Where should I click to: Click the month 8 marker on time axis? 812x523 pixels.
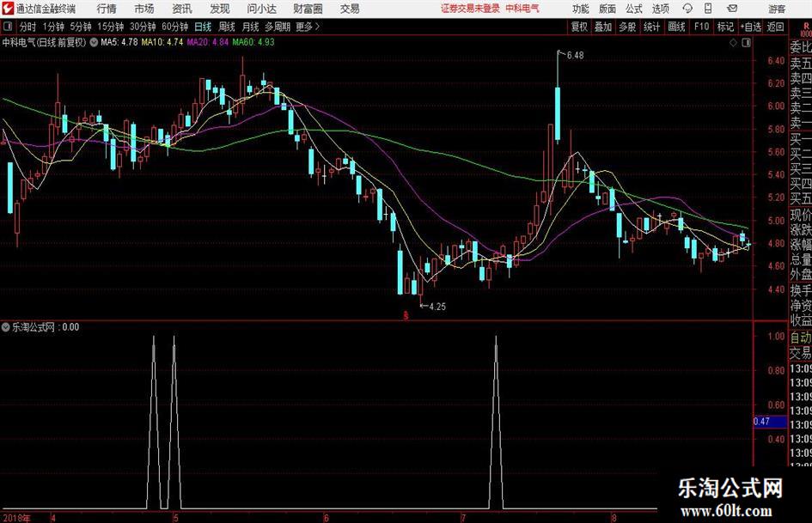614,518
